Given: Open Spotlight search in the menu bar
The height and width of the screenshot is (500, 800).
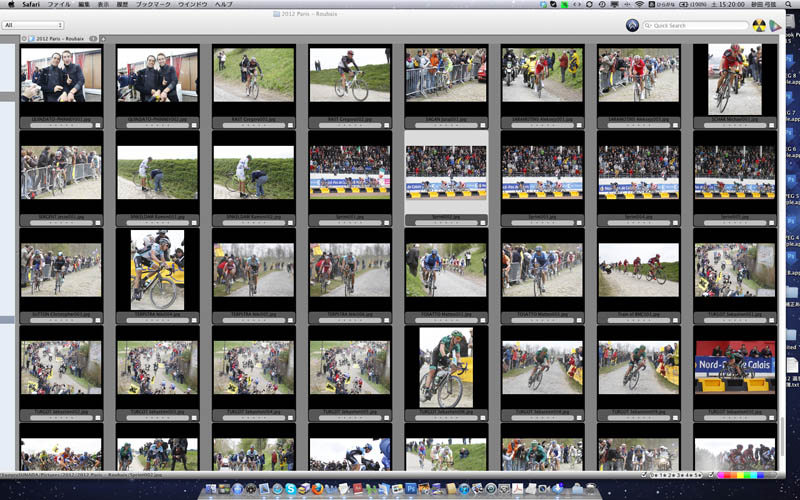Looking at the screenshot, I should point(790,4).
